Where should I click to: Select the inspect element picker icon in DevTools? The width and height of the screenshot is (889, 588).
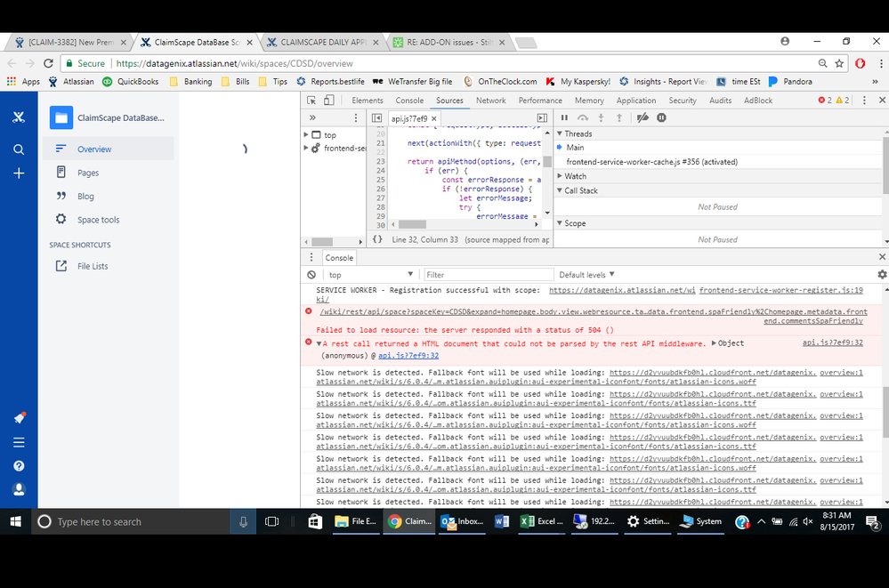point(311,101)
